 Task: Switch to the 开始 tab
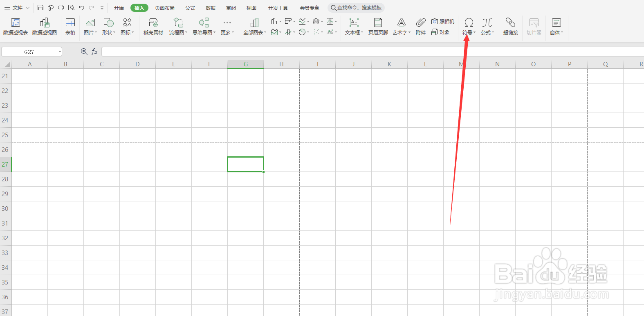pos(119,8)
